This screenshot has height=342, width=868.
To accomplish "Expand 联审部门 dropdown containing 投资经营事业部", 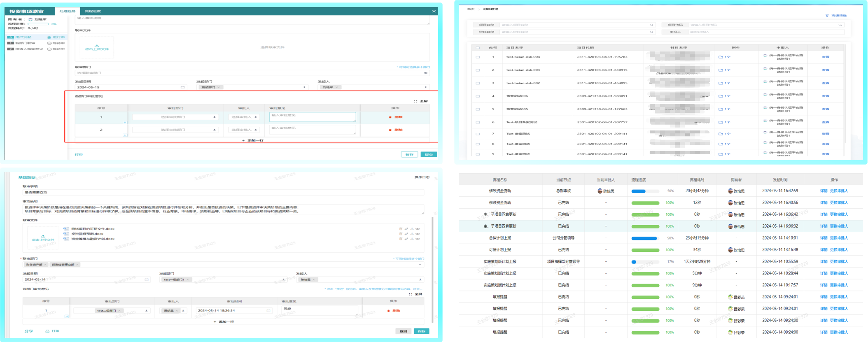I will 420,265.
